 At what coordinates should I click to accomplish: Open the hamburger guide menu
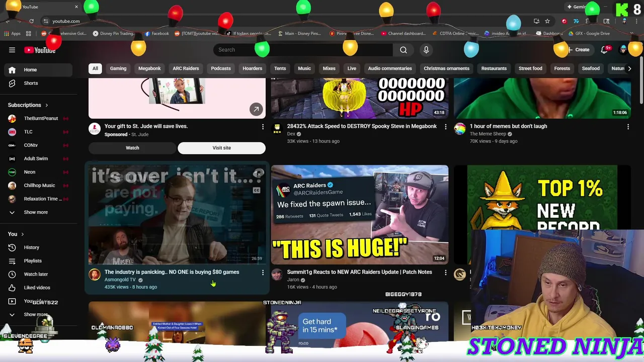click(12, 50)
